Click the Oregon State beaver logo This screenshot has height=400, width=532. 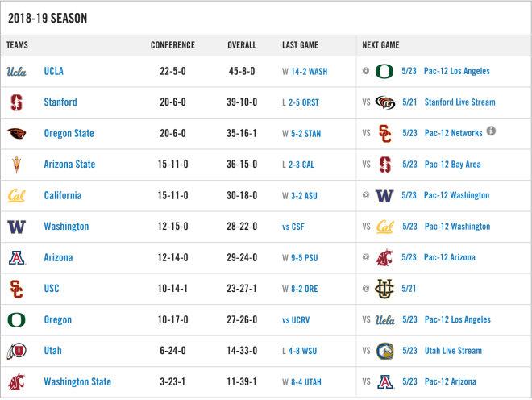pos(16,133)
